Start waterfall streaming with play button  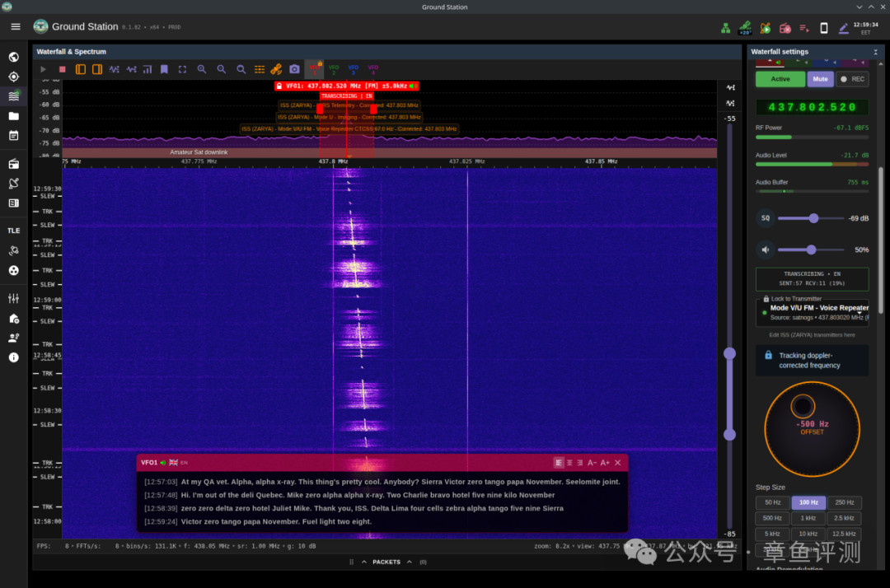[43, 69]
